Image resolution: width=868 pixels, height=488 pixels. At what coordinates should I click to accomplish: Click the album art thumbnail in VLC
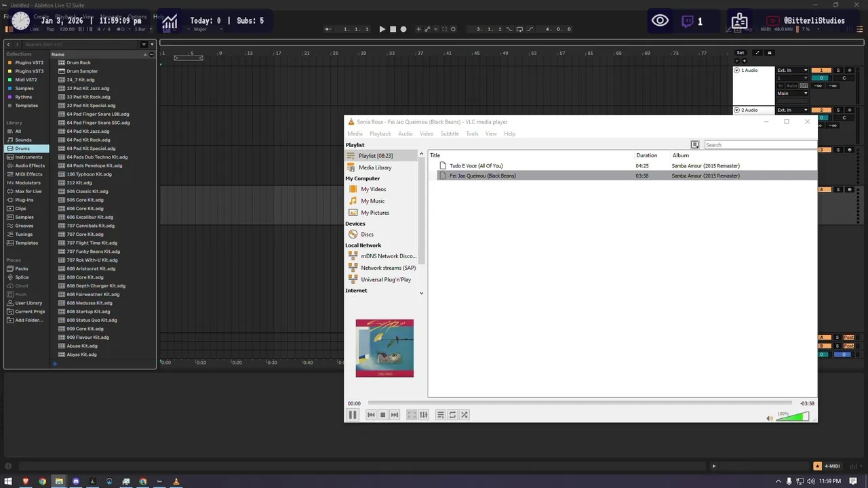pos(384,348)
